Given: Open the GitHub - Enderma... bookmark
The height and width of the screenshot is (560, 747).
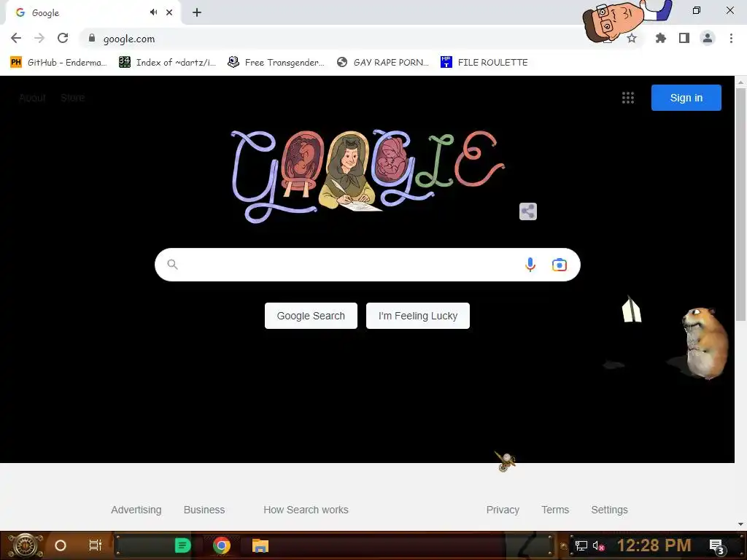Looking at the screenshot, I should click(58, 63).
